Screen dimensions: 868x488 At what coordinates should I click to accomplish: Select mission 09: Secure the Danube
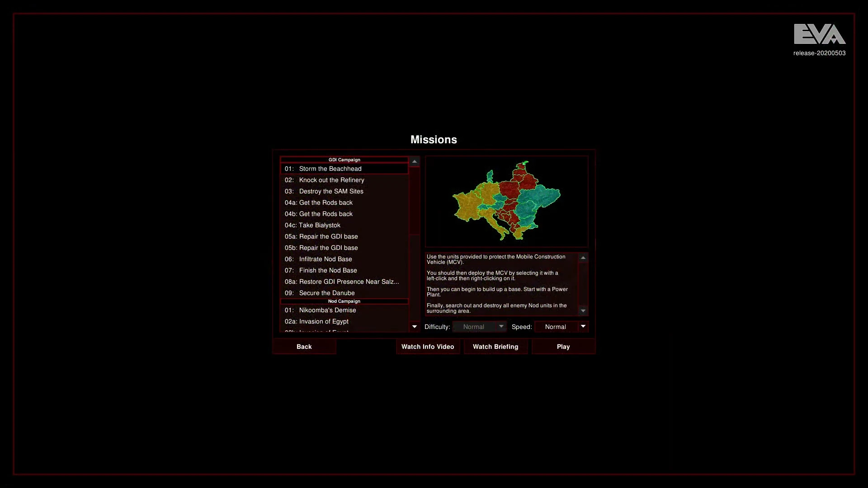click(344, 293)
